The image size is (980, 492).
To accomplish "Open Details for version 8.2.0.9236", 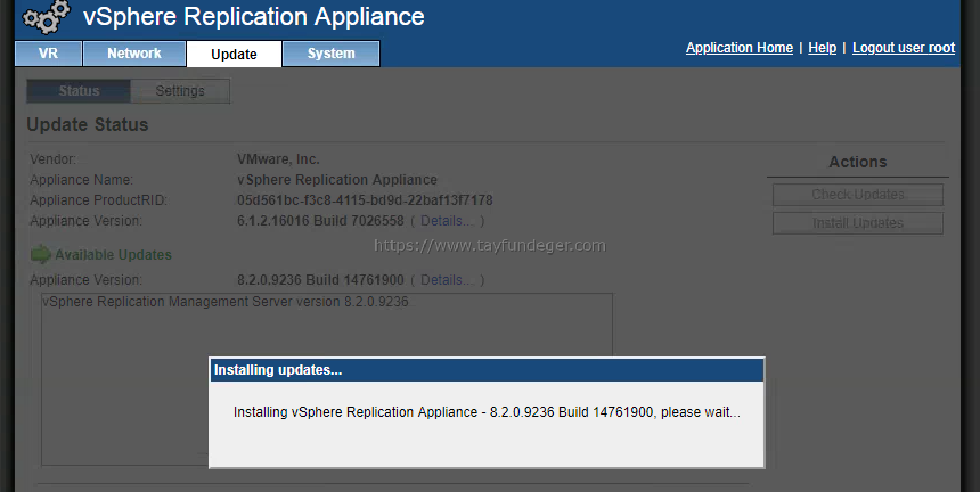I will [447, 280].
